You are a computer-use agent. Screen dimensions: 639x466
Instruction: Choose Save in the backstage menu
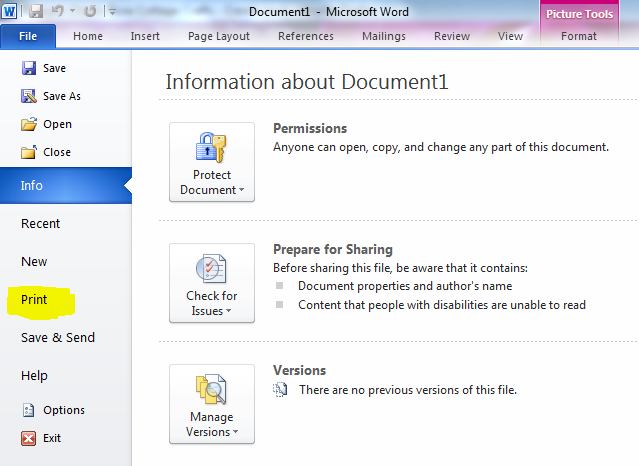pyautogui.click(x=54, y=68)
